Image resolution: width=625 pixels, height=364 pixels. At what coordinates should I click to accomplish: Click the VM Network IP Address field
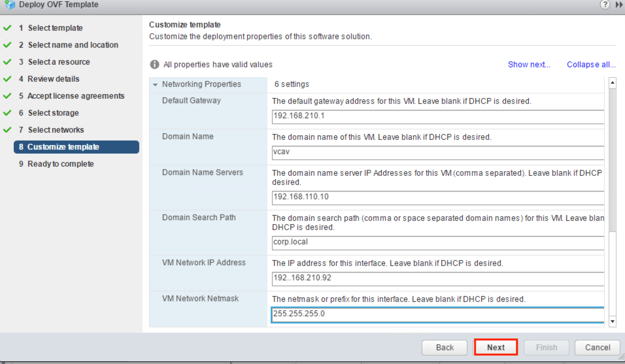(x=437, y=278)
